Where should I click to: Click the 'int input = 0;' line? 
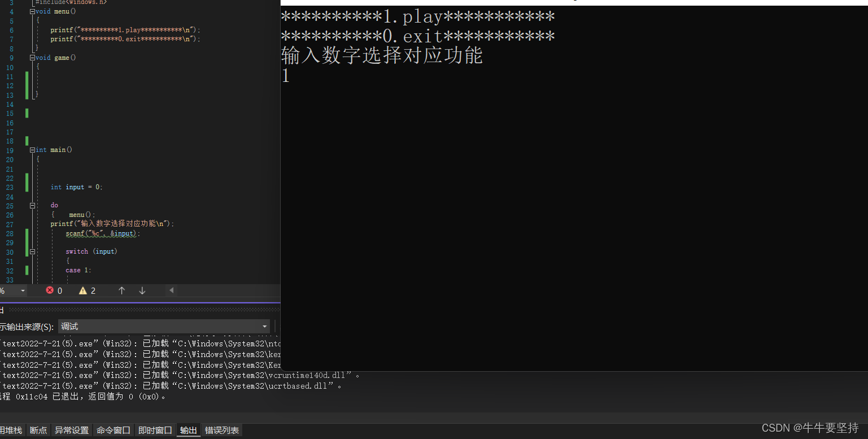[x=77, y=187]
